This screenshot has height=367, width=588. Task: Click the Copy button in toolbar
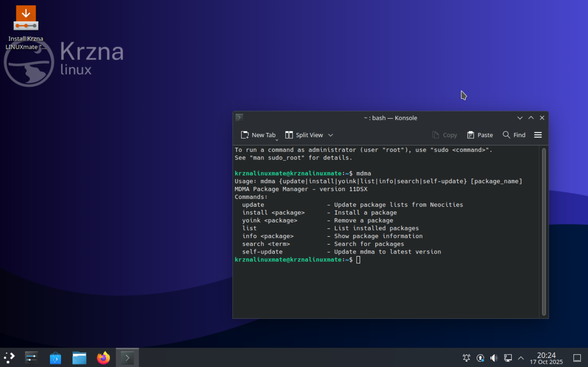pyautogui.click(x=445, y=135)
